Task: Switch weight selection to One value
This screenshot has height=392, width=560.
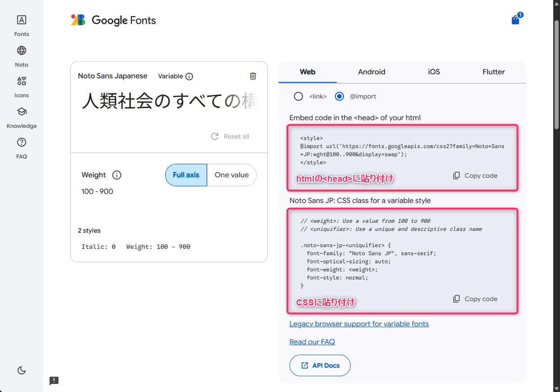Action: coord(232,175)
